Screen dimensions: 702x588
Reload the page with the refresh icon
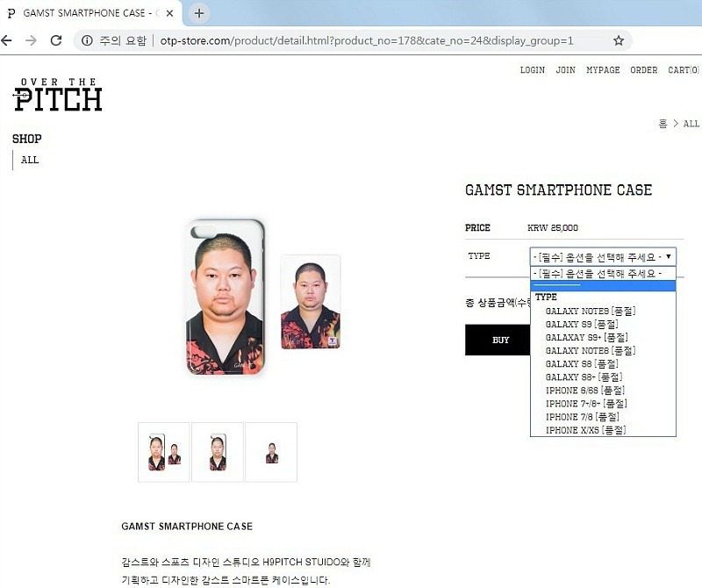pos(56,40)
